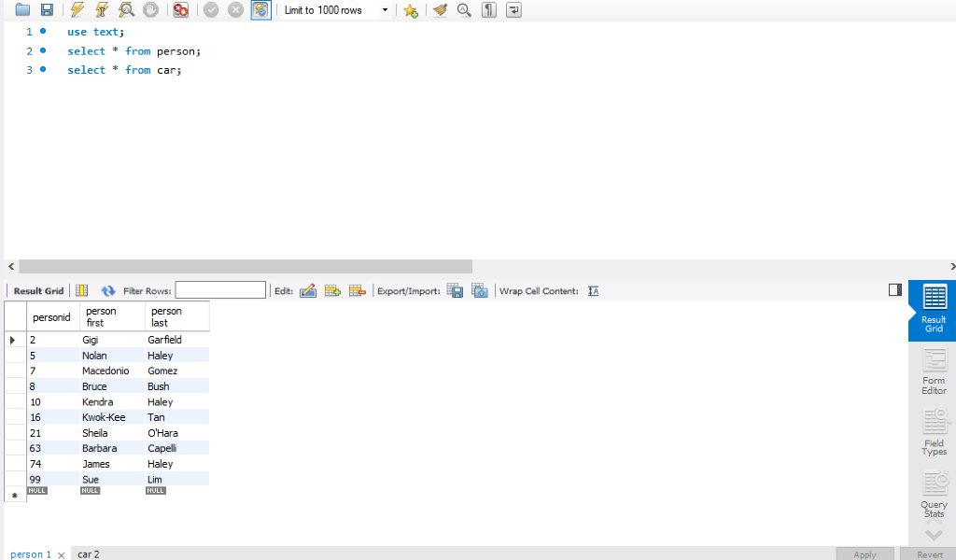Place cursor in 'select * from car;' line
956x560 pixels.
click(x=124, y=70)
